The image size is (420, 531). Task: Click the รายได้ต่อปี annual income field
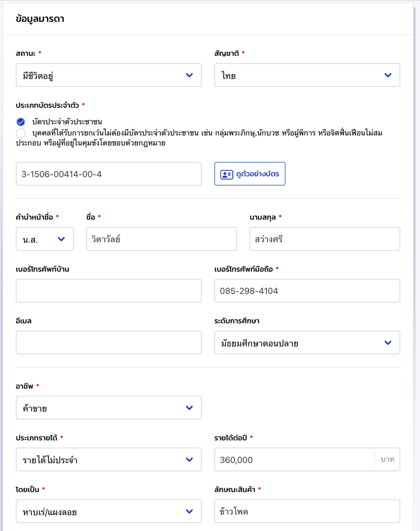295,460
